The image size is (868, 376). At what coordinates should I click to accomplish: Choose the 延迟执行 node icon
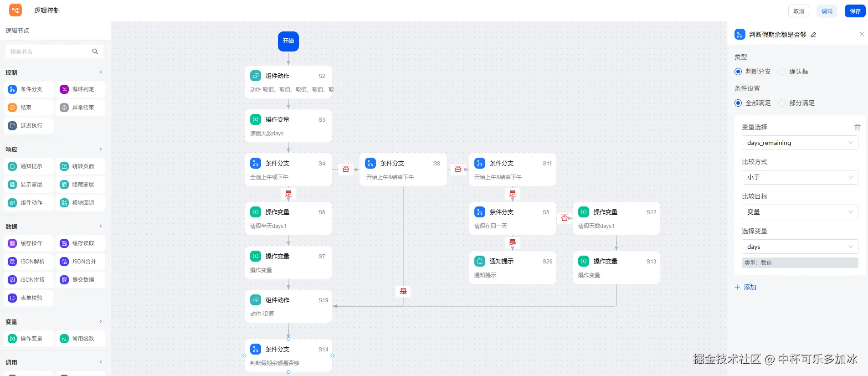pyautogui.click(x=12, y=126)
